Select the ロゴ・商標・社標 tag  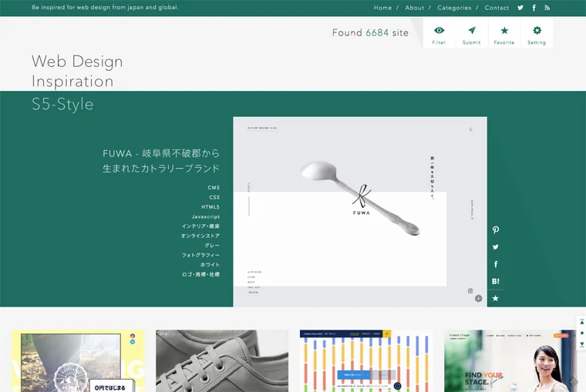[x=200, y=274]
